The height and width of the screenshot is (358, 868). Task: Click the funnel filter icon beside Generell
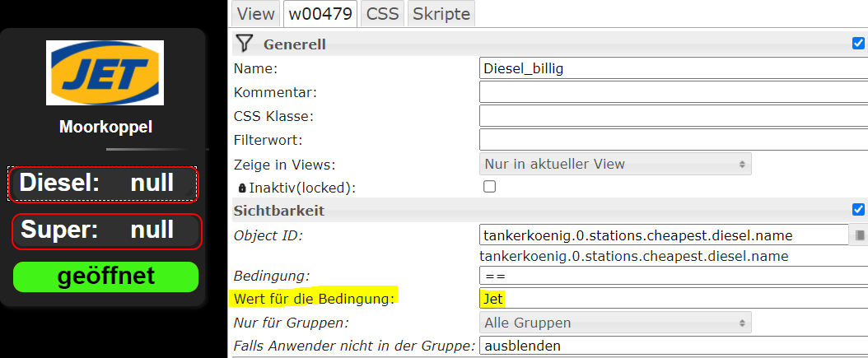pyautogui.click(x=244, y=43)
